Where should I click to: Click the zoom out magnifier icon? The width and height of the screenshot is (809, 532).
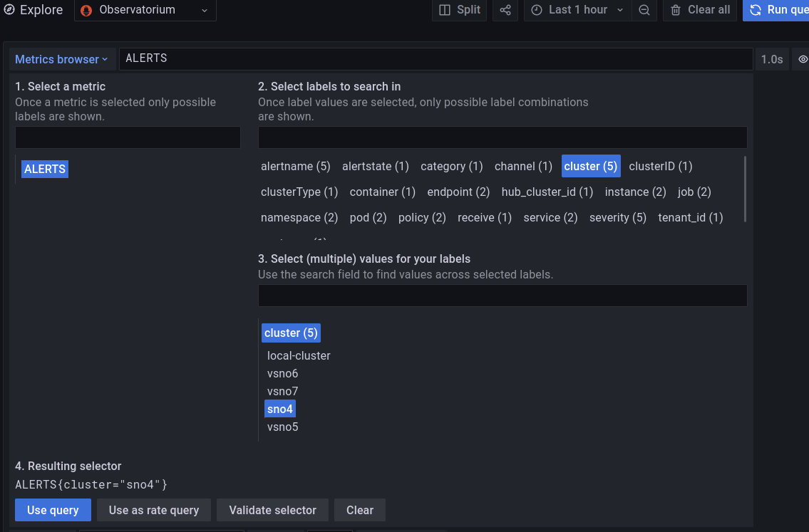click(644, 10)
